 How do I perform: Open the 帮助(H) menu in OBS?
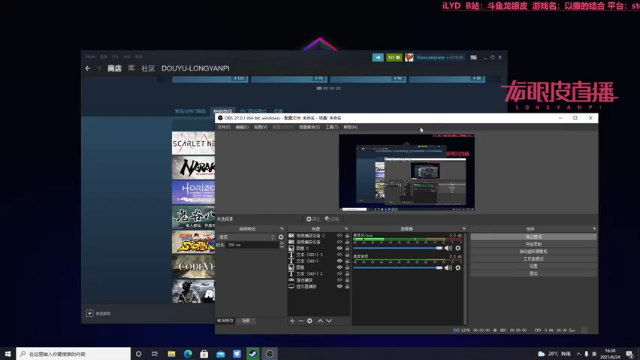click(350, 127)
